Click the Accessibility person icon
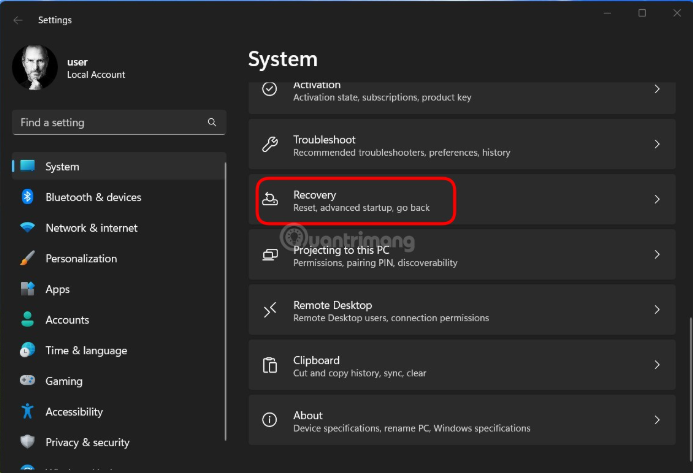 tap(28, 412)
